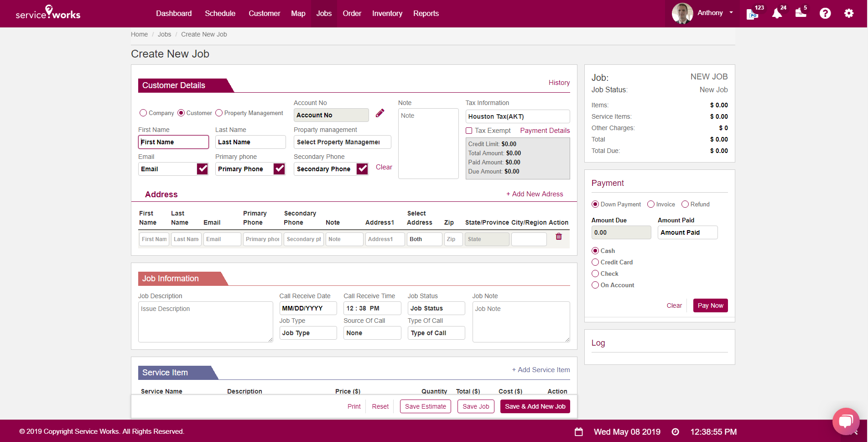Image resolution: width=868 pixels, height=442 pixels.
Task: Click the Save & Add New Job button
Action: (535, 406)
